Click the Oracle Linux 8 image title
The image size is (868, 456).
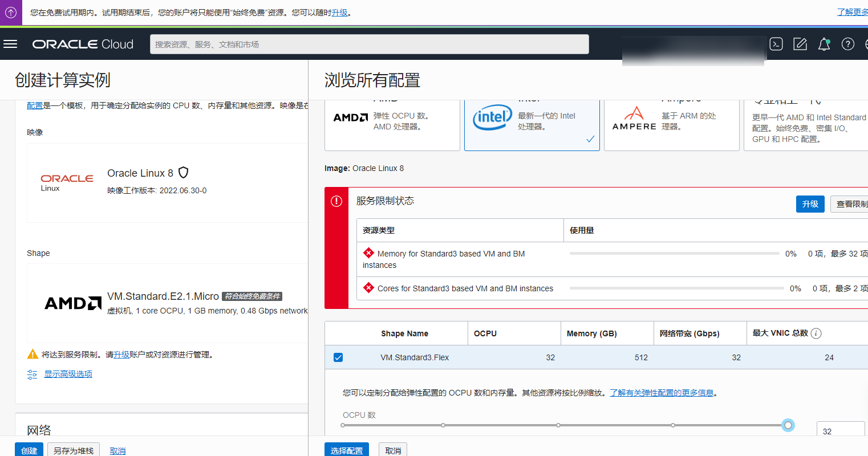click(140, 173)
